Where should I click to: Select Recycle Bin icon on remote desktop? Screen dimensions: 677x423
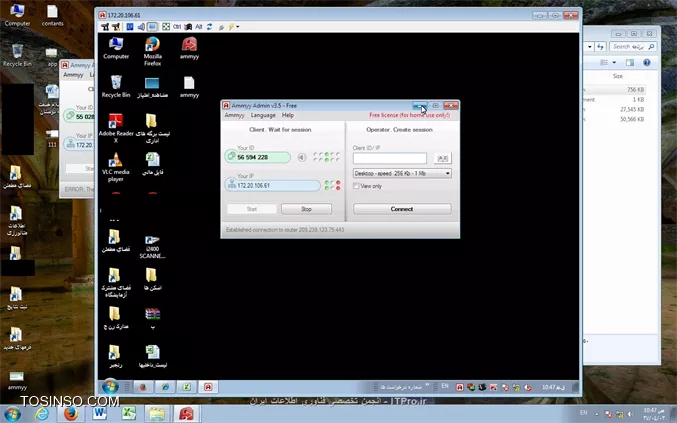click(x=116, y=86)
